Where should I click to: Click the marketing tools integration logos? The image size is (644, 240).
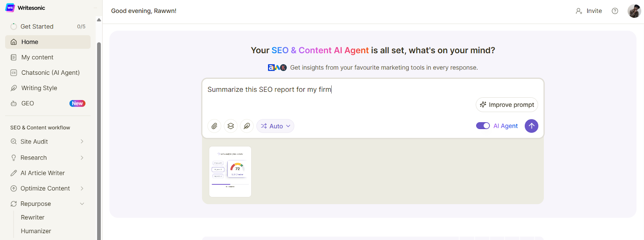(277, 68)
